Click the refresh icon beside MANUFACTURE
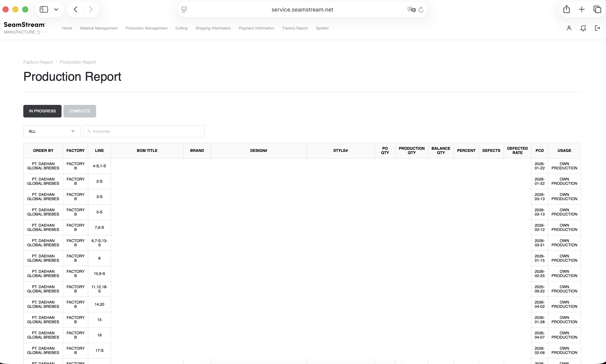Image resolution: width=606 pixels, height=364 pixels. click(38, 32)
